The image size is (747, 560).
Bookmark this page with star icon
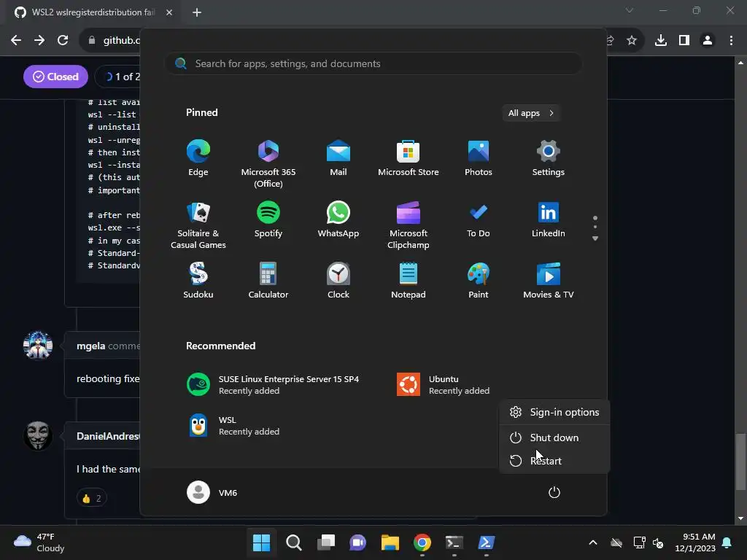[x=632, y=41]
